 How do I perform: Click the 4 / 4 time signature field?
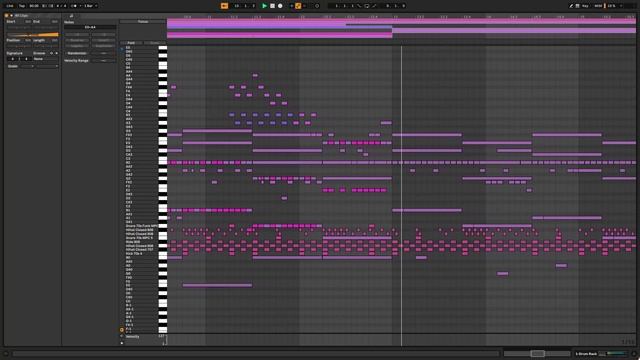point(61,6)
